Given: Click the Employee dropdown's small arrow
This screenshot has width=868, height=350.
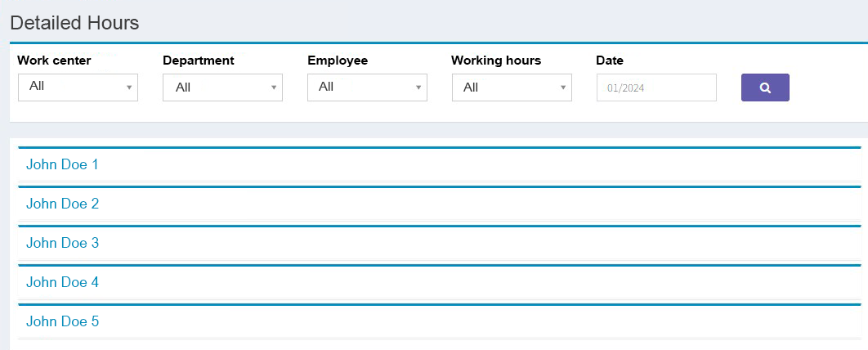Looking at the screenshot, I should click(x=418, y=87).
